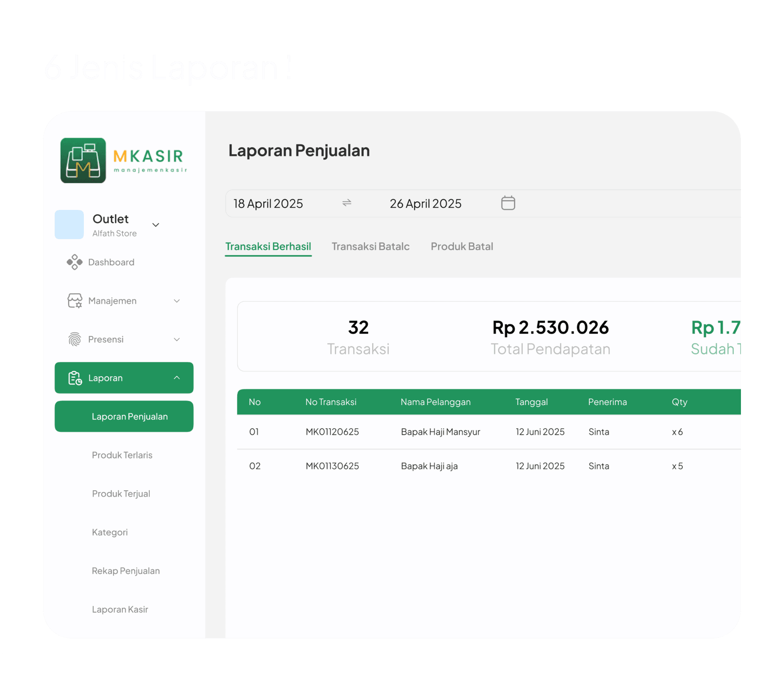Click the Laporan clipboard icon
784x680 pixels.
click(x=74, y=378)
